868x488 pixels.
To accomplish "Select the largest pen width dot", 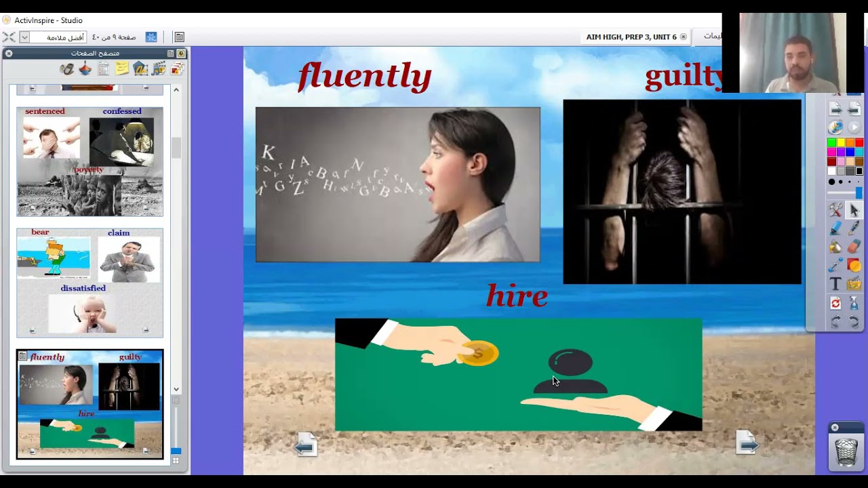I will coord(832,182).
